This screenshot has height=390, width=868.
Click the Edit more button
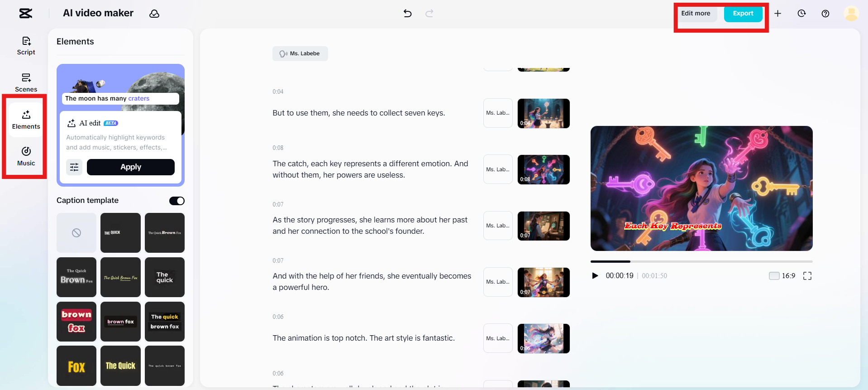(x=696, y=14)
